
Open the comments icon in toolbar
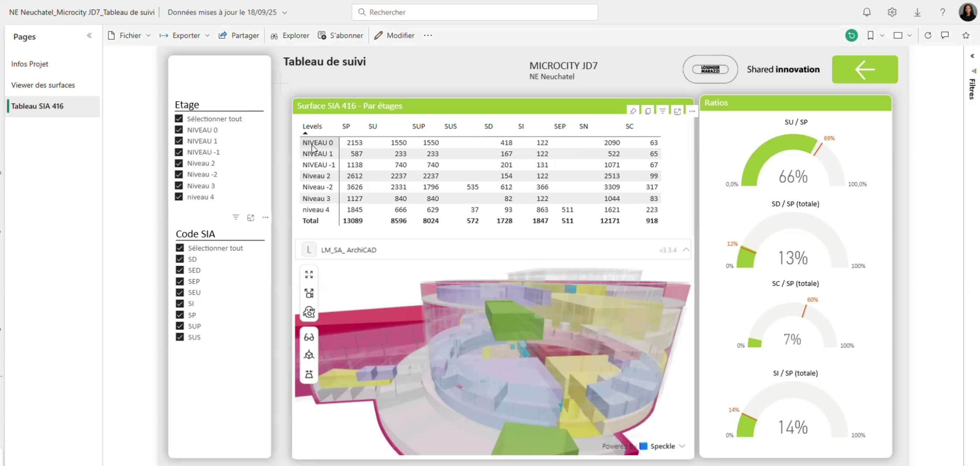pyautogui.click(x=945, y=35)
